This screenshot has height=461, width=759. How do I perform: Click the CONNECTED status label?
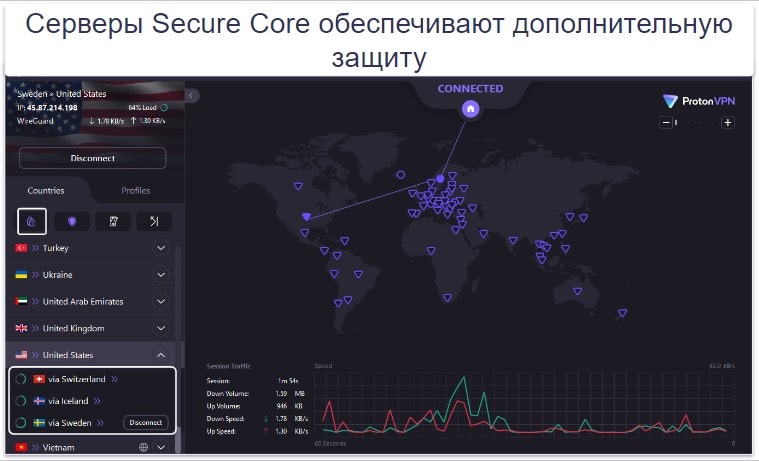point(470,89)
